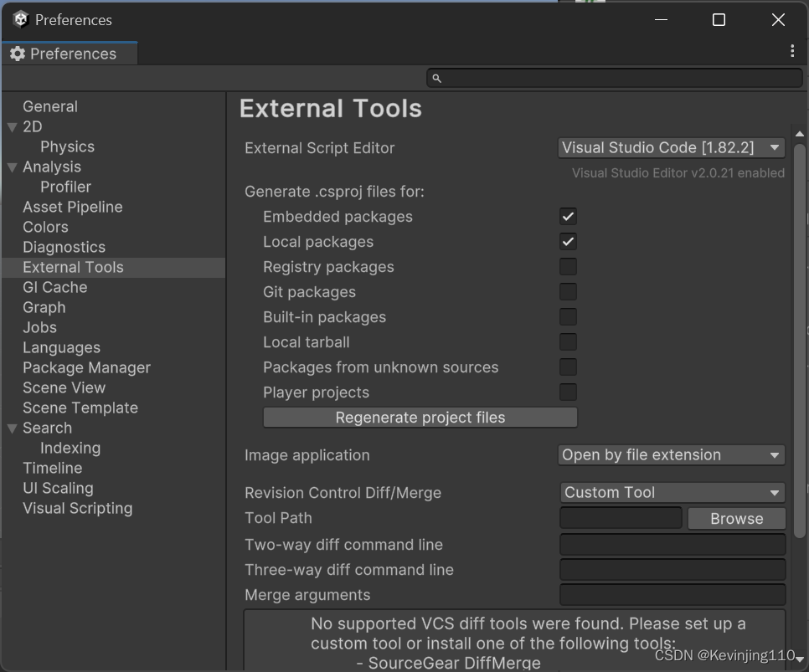Click the Two-way diff command line field
The width and height of the screenshot is (809, 672).
pyautogui.click(x=670, y=544)
